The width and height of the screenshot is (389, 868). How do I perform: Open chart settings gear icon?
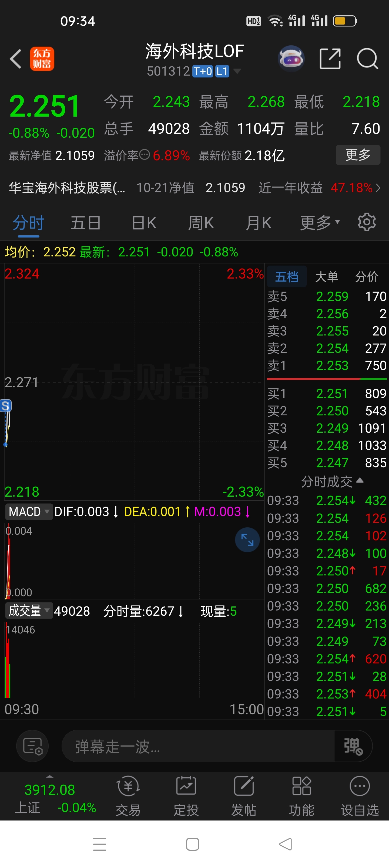click(367, 222)
